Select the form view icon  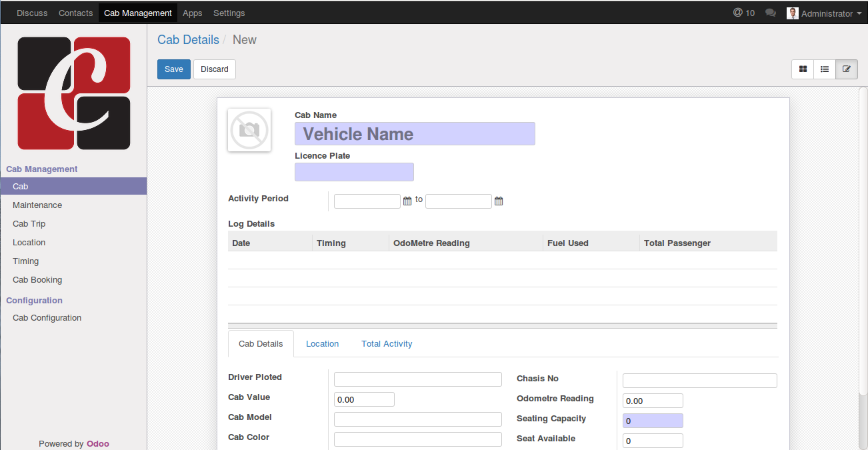(x=847, y=69)
